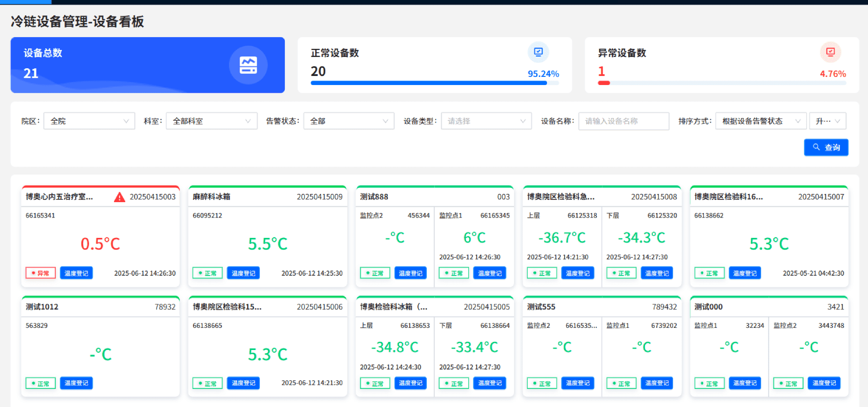Click the normal devices monitor icon

tap(538, 52)
